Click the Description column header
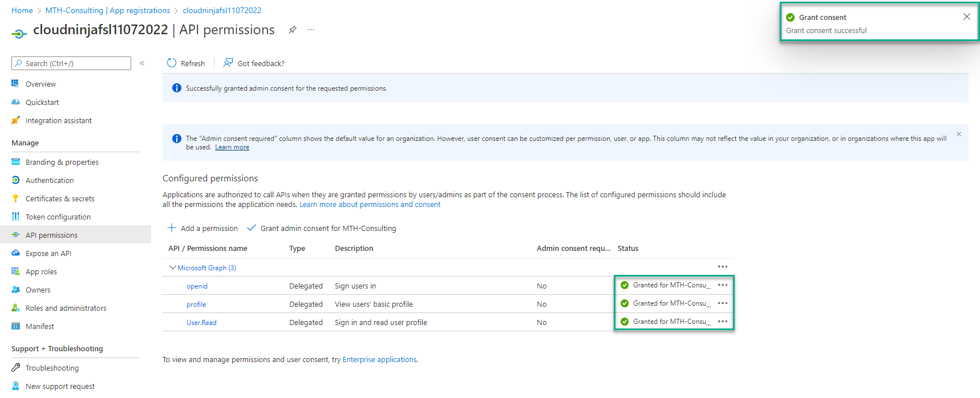 (x=354, y=248)
